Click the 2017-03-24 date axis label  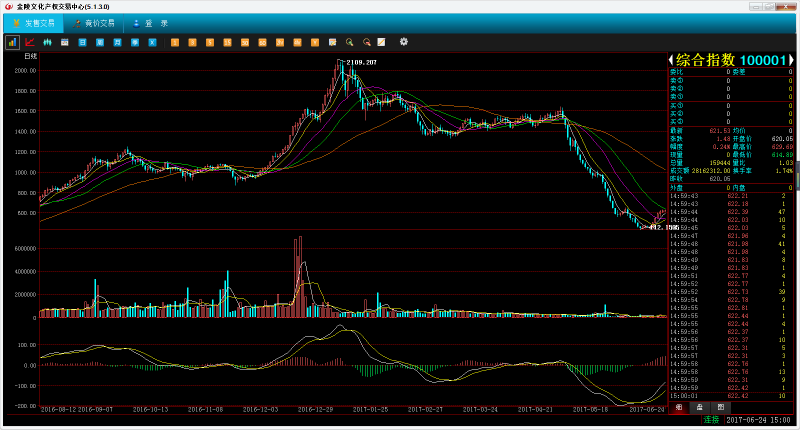tap(481, 410)
